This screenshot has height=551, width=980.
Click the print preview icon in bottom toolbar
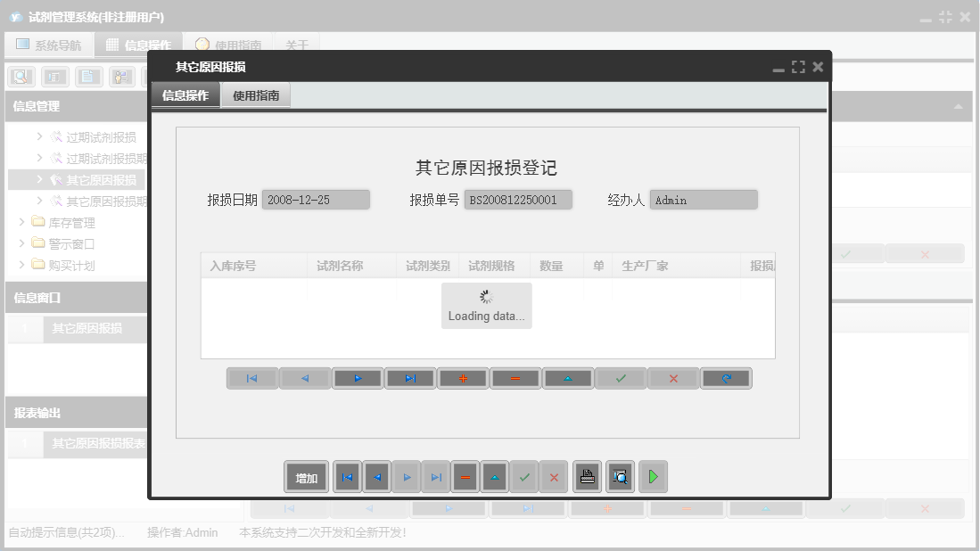pyautogui.click(x=619, y=477)
